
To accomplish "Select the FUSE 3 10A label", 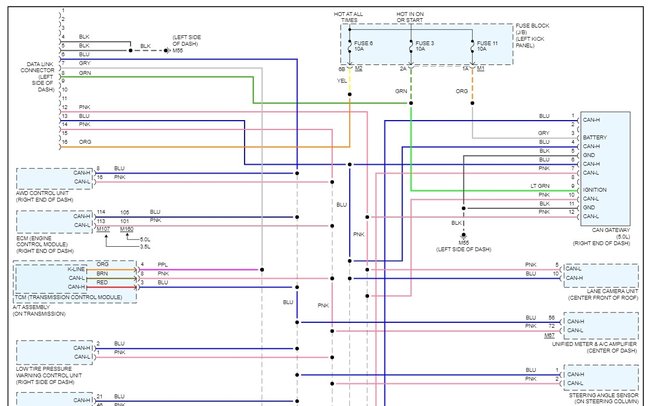I will pos(424,46).
